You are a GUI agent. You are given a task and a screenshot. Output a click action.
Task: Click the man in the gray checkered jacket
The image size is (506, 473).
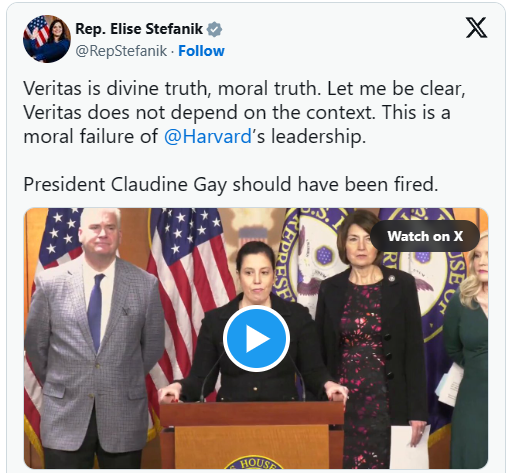click(x=94, y=337)
